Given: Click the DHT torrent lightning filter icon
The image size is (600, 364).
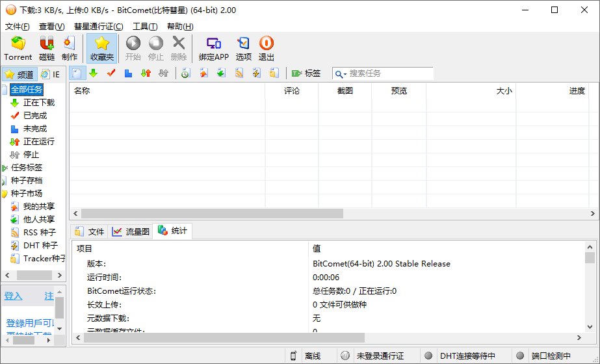Looking at the screenshot, I should (256, 73).
